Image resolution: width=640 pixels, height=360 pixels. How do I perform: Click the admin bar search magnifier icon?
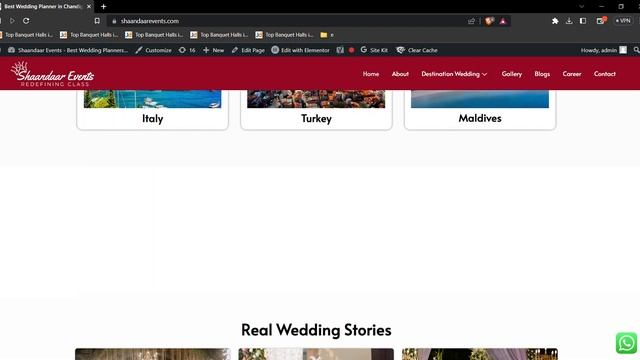636,50
